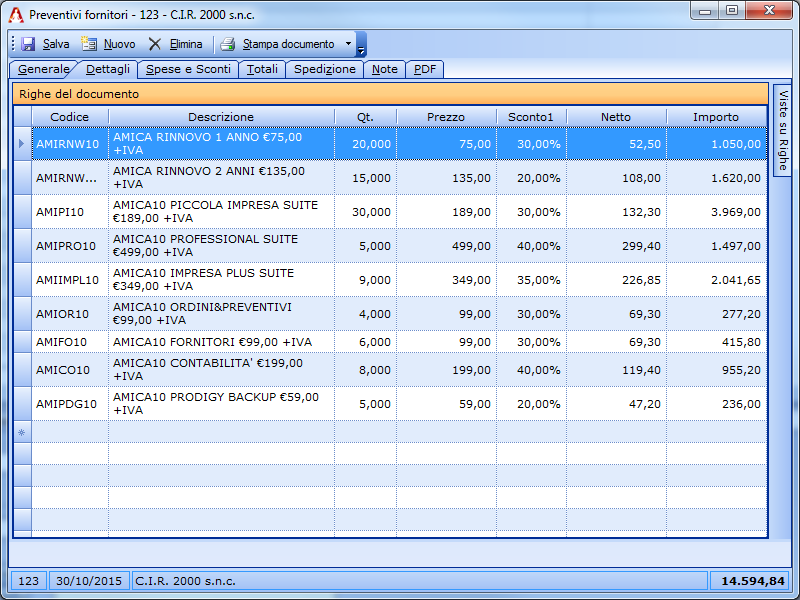
Task: Click the grid select-all corner cell
Action: coord(22,117)
